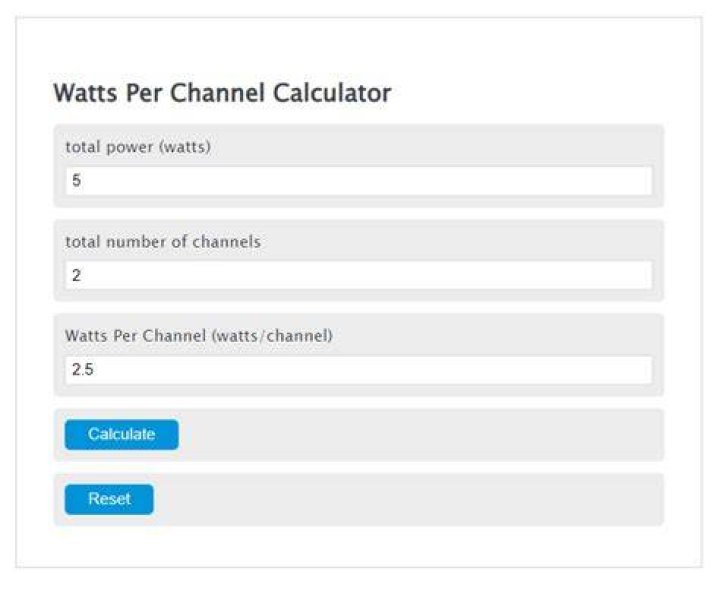Place cursor on value 5 in power field
Viewport: 720px width, 594px height.
click(x=77, y=180)
